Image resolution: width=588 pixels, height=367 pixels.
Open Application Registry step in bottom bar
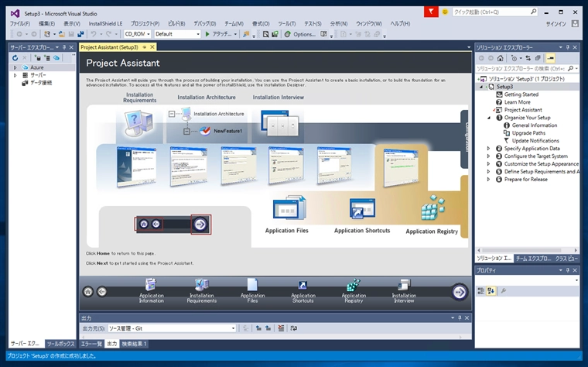click(x=354, y=290)
